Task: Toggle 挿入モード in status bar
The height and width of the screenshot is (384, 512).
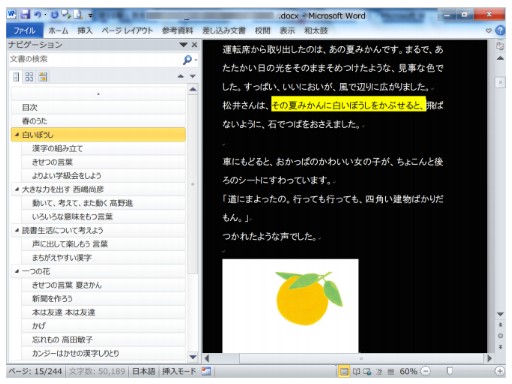Action: pyautogui.click(x=179, y=371)
